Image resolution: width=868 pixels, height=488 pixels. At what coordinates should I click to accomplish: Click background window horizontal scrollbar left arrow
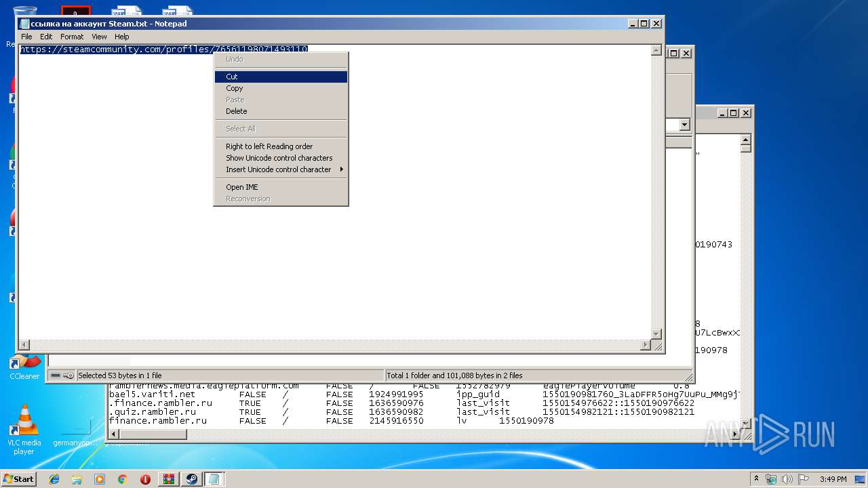click(x=114, y=434)
